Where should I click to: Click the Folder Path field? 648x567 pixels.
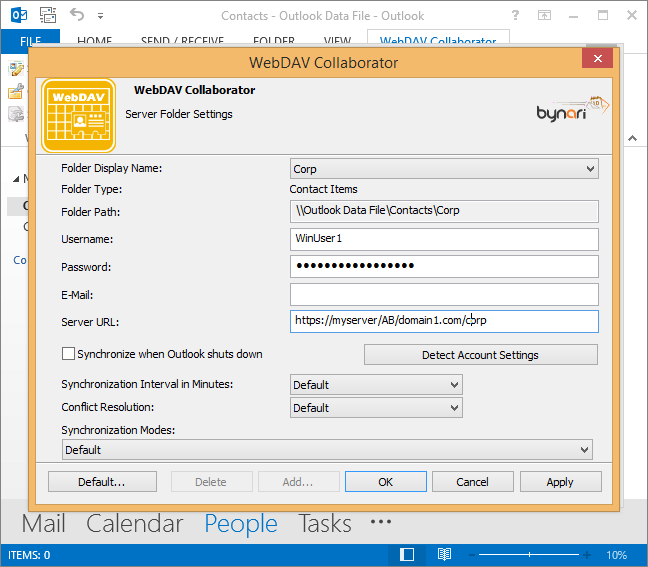coord(444,211)
